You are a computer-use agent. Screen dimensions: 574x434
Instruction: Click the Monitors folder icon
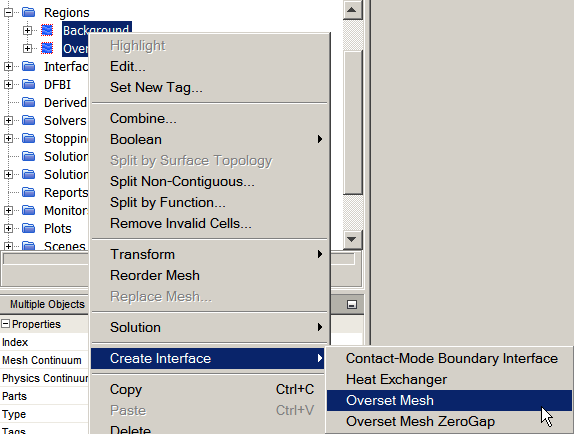point(28,210)
